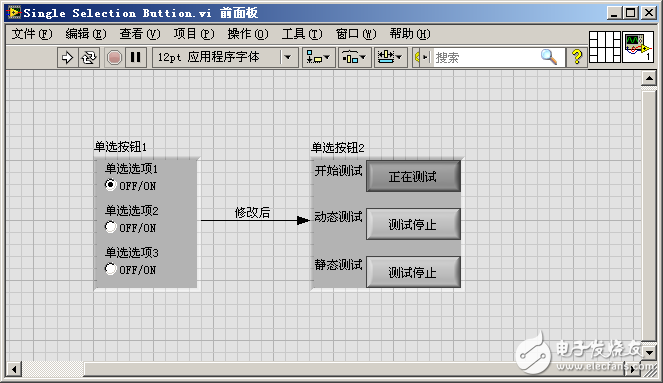Click the 静态测试 label
This screenshot has width=663, height=383.
338,265
